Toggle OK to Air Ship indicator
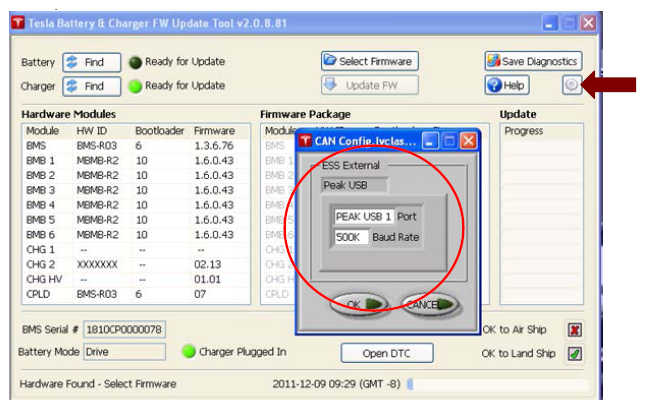Viewport: 646px width, 409px height. [575, 330]
